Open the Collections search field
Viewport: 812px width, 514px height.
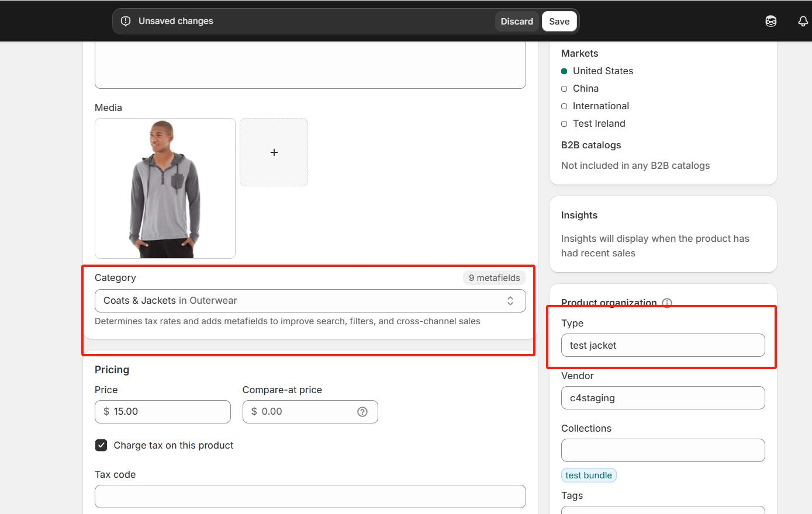click(x=662, y=450)
